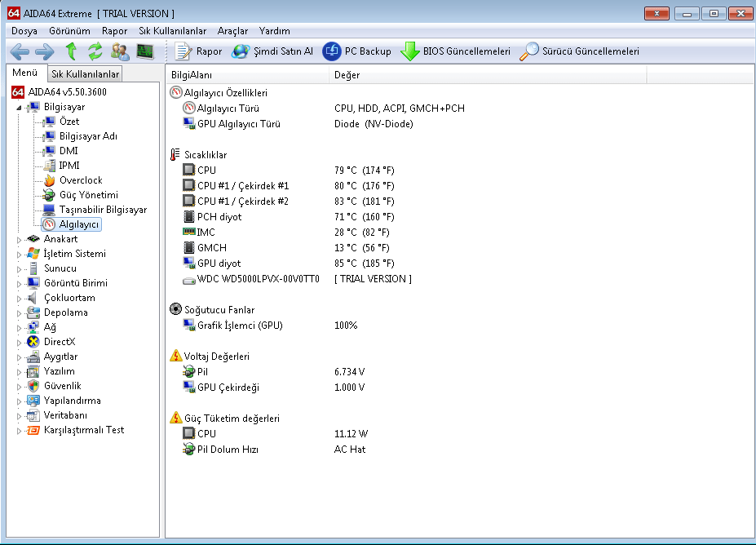Open Sürücü Güncellemeleri from toolbar

(x=580, y=51)
